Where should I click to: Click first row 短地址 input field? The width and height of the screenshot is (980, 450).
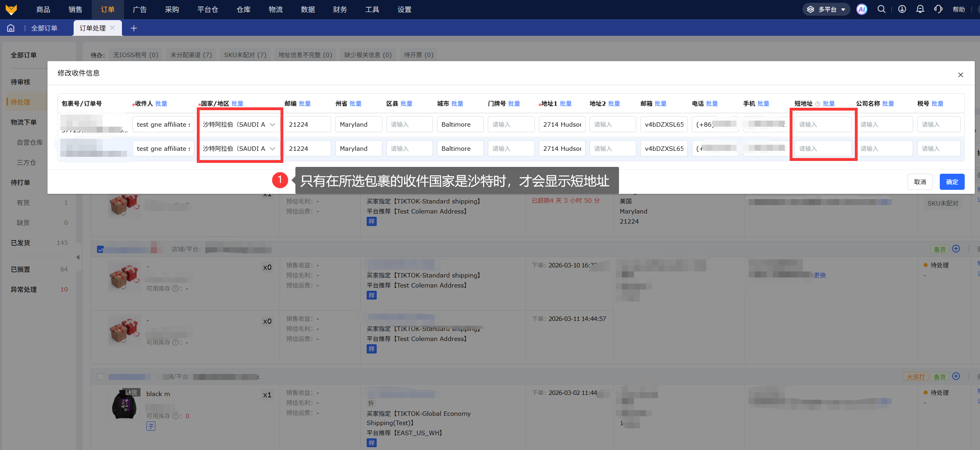823,124
